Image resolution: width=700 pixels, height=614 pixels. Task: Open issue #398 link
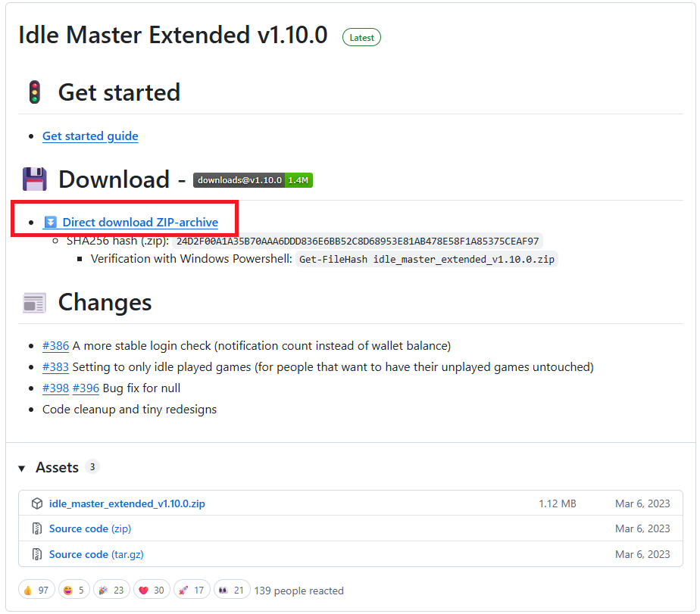coord(55,388)
